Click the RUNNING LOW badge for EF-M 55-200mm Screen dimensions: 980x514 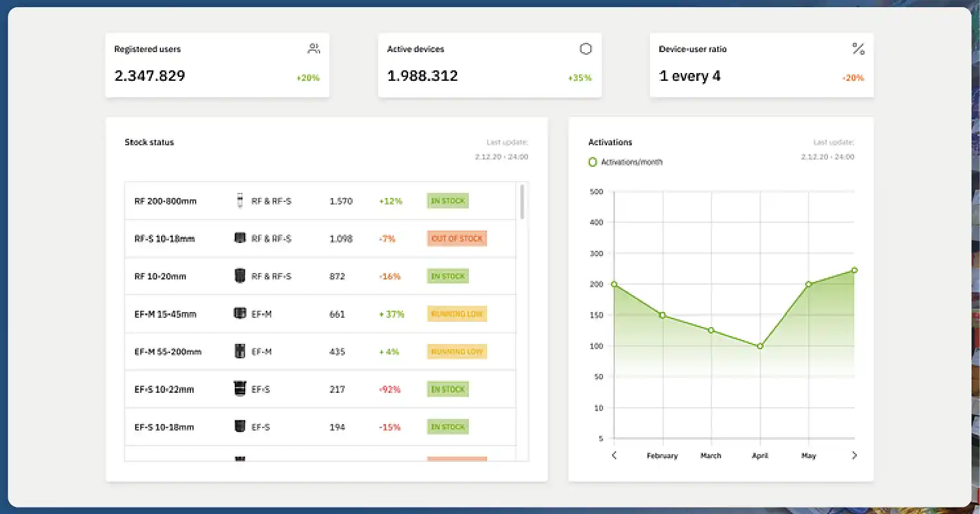(457, 352)
